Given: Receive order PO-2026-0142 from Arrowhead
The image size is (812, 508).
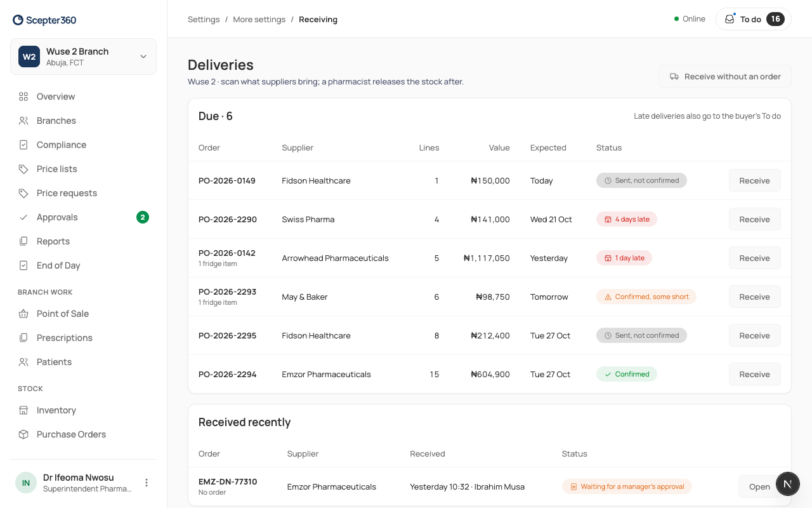Looking at the screenshot, I should click(754, 258).
